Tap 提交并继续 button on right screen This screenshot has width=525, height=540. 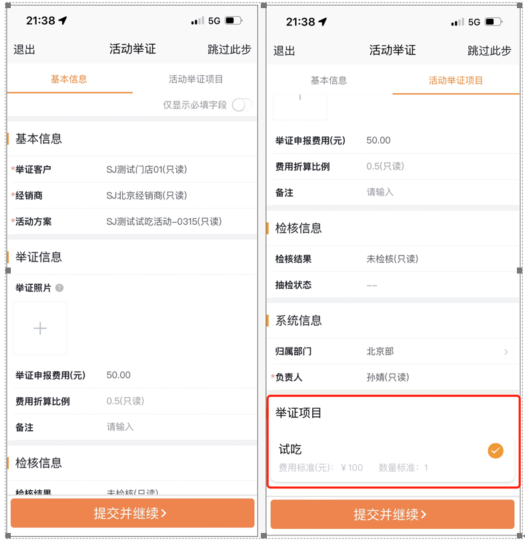[x=392, y=515]
